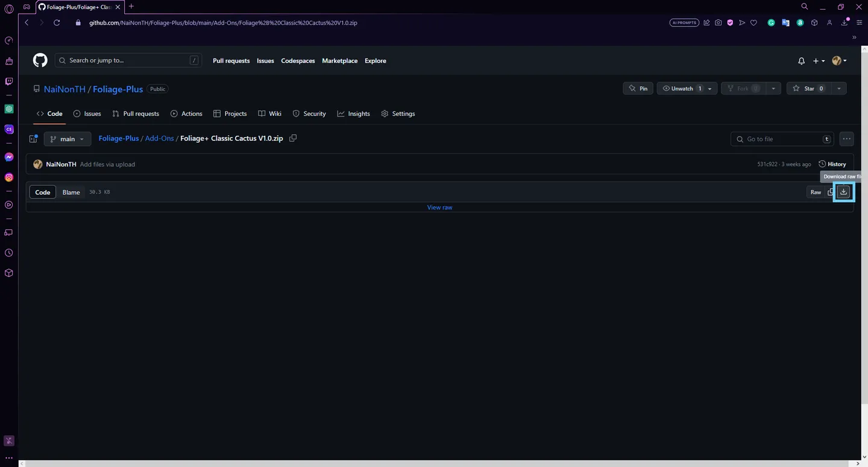Bookmark page with the heart icon
This screenshot has height=467, width=868.
(x=753, y=23)
